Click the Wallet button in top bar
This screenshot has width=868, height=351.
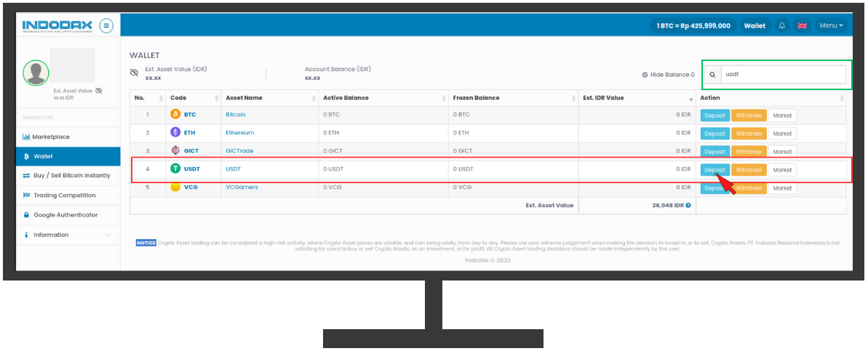(x=754, y=26)
